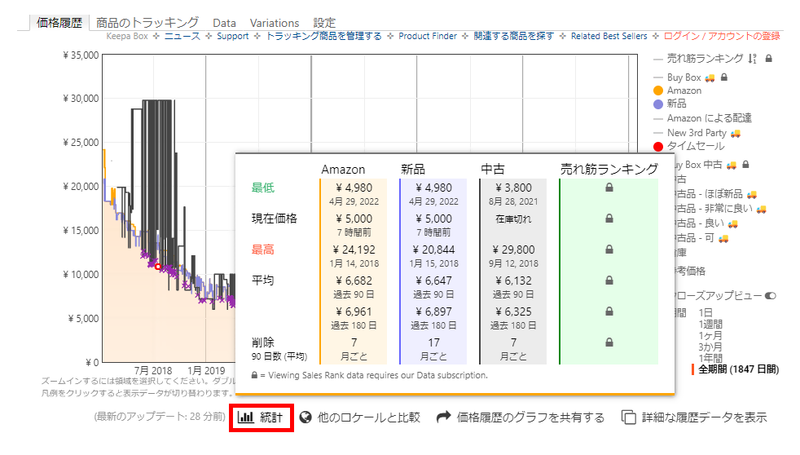Screen dimensions: 800x455
Task: Toggle the クローズアップビュー switch
Action: click(770, 296)
